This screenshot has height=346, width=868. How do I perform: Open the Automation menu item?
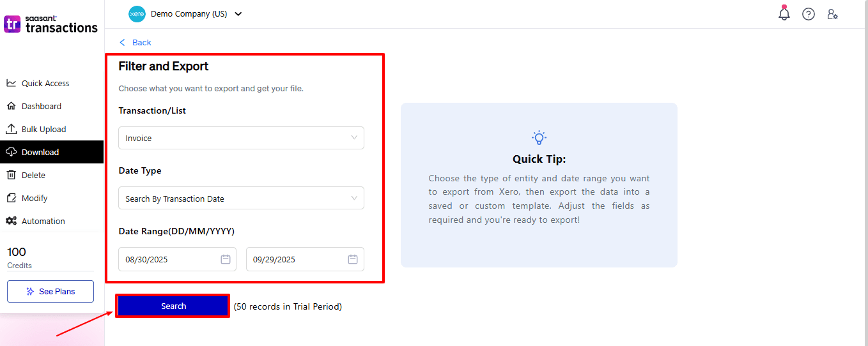click(43, 221)
